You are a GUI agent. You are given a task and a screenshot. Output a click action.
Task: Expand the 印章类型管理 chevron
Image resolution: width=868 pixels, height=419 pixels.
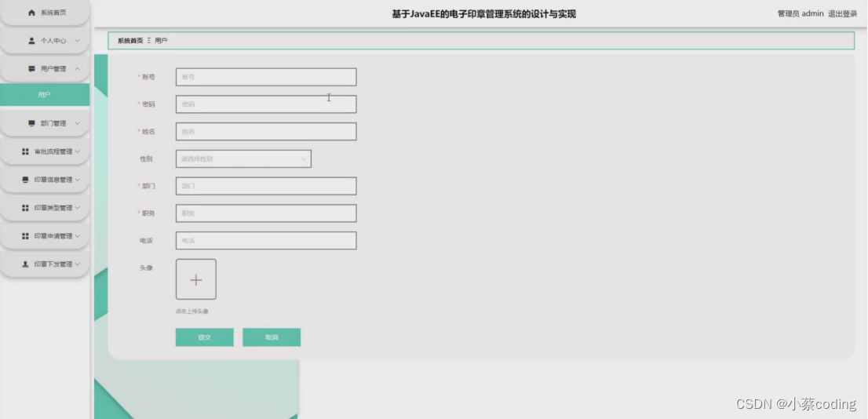[78, 208]
